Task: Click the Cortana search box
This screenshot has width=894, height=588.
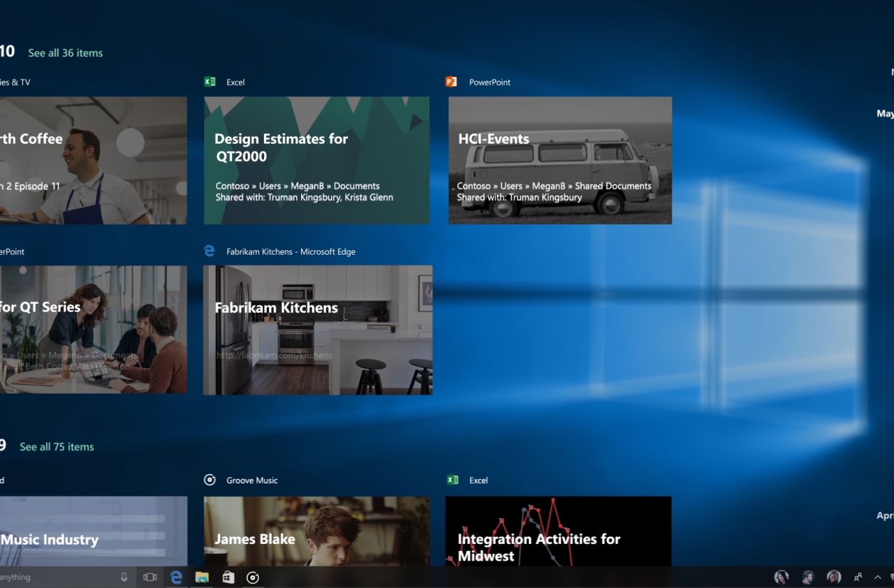Action: point(57,577)
